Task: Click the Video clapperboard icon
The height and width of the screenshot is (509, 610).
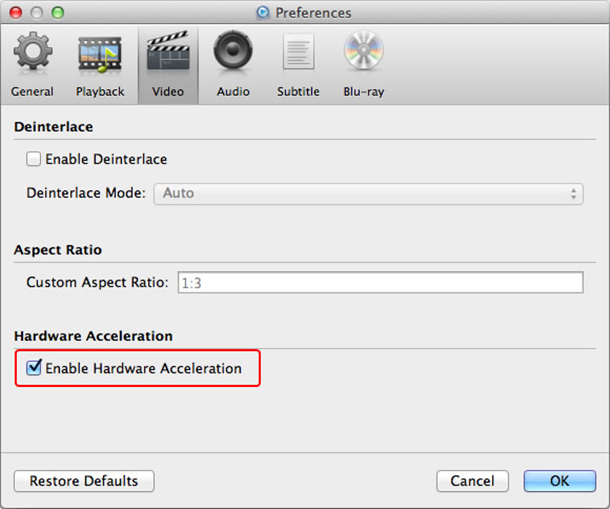Action: pos(167,54)
